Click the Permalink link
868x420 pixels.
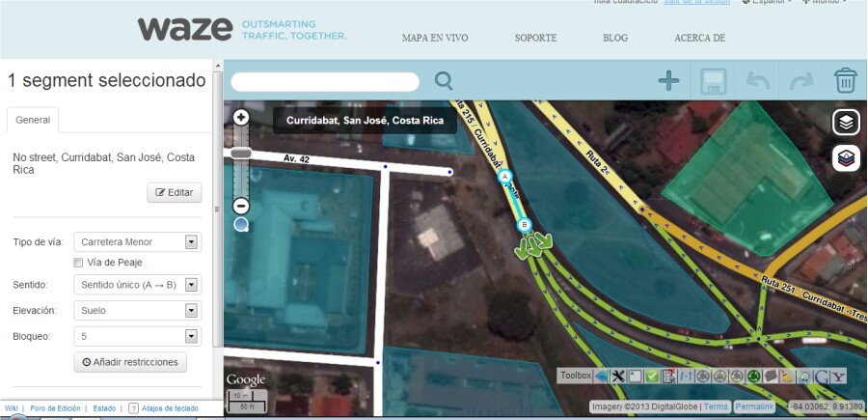[754, 407]
